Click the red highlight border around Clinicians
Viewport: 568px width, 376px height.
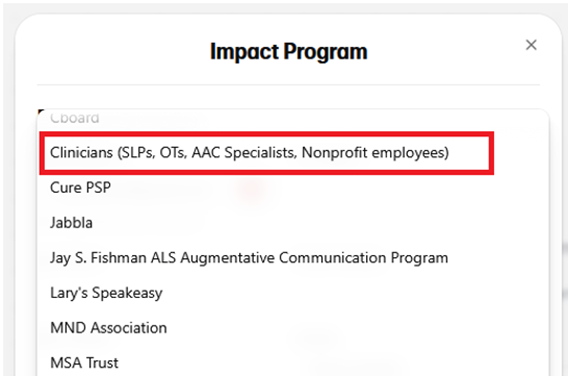point(267,134)
